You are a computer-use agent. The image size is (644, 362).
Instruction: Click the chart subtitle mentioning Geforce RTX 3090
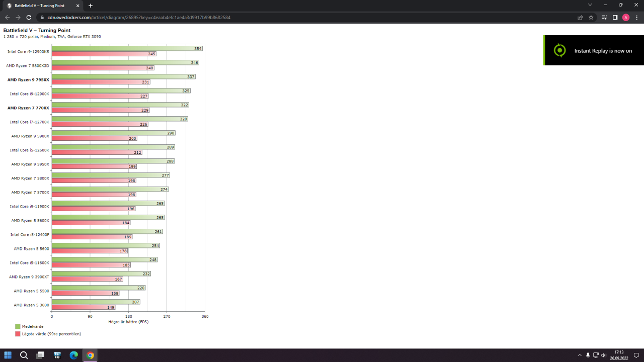[52, 37]
